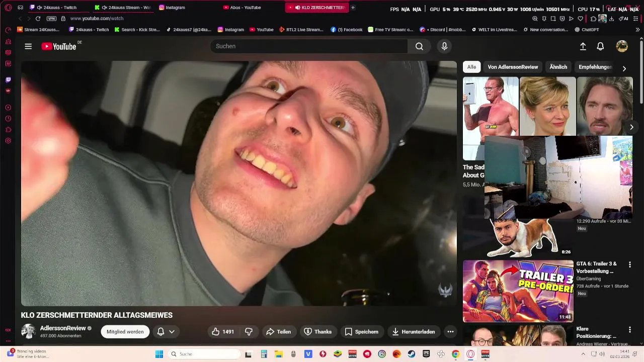Expand bookmarks bar overflow chevron
This screenshot has width=644, height=362.
pyautogui.click(x=637, y=30)
